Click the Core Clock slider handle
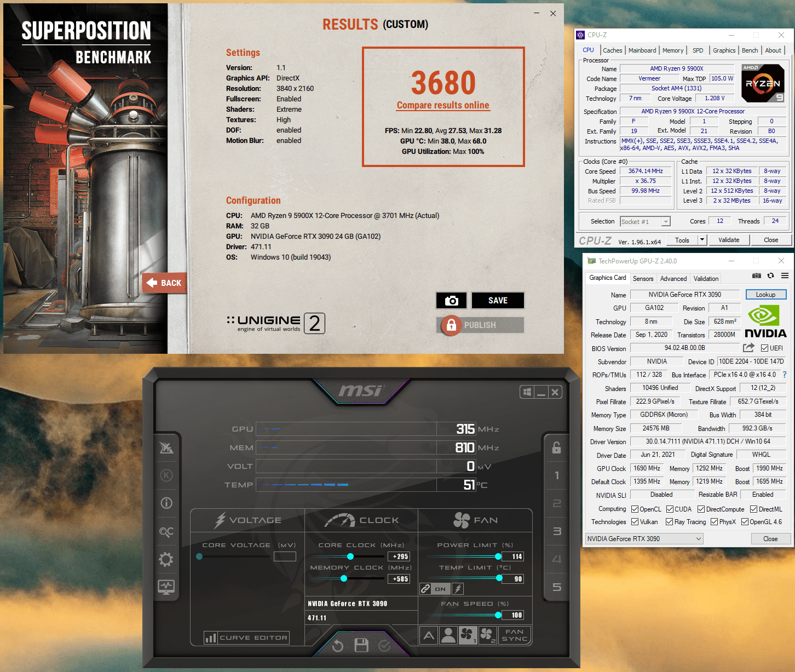 click(350, 556)
